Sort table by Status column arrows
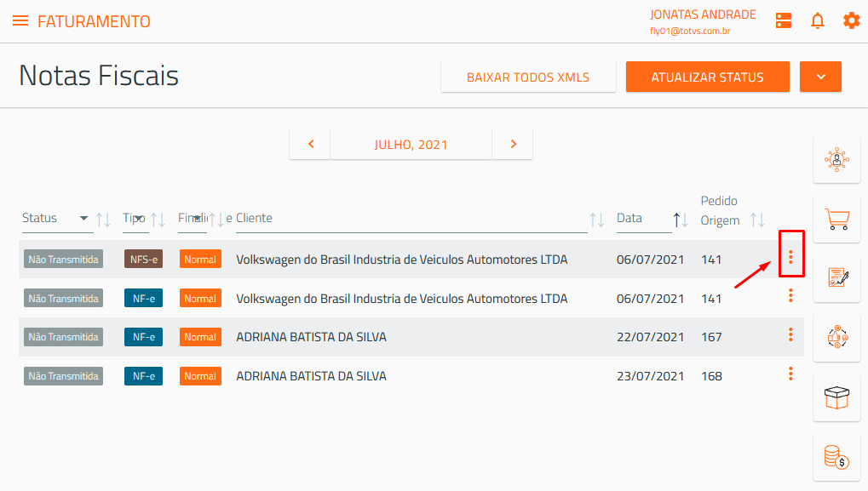This screenshot has width=868, height=491. [103, 220]
